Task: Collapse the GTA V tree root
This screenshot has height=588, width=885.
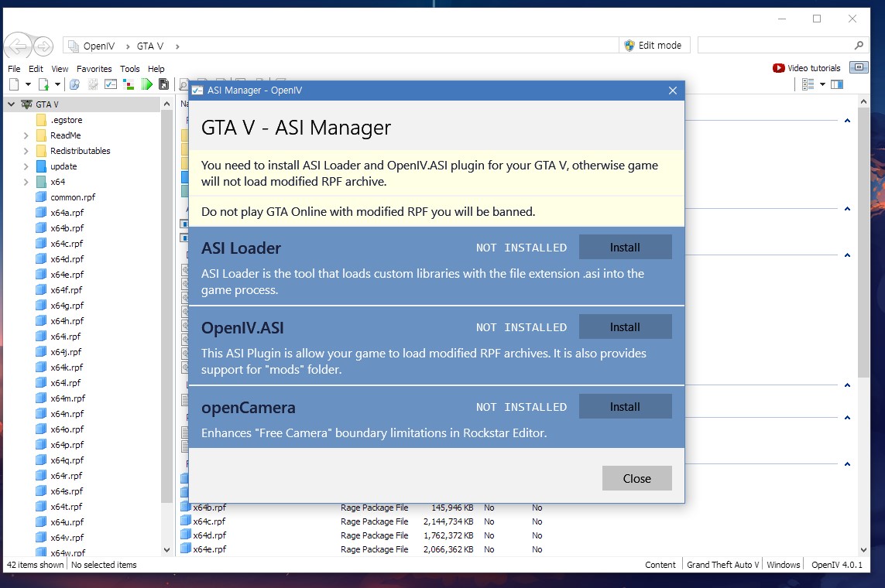Action: [x=11, y=104]
